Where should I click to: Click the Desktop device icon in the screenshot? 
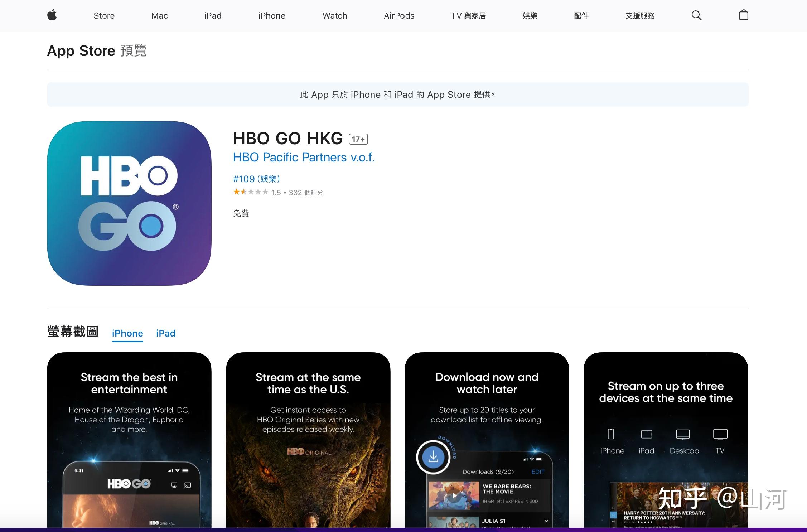click(684, 435)
